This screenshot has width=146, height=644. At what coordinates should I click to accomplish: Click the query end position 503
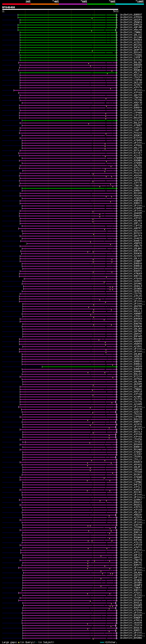click(115, 11)
